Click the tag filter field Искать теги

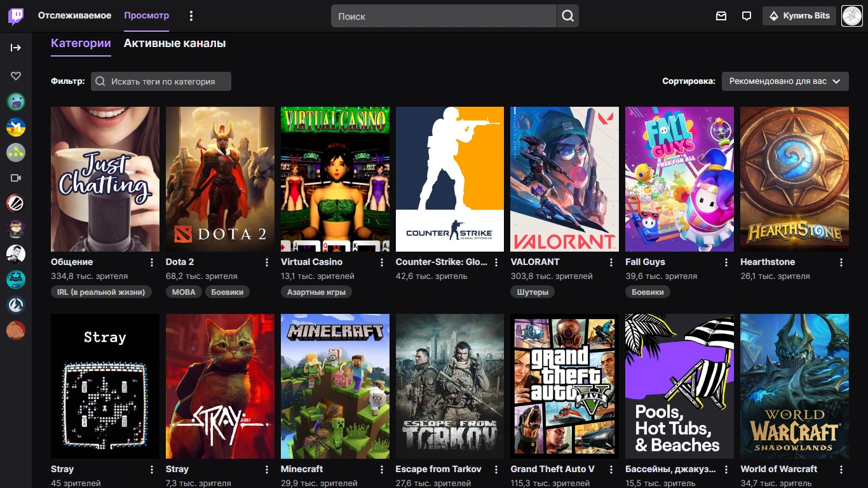click(161, 81)
